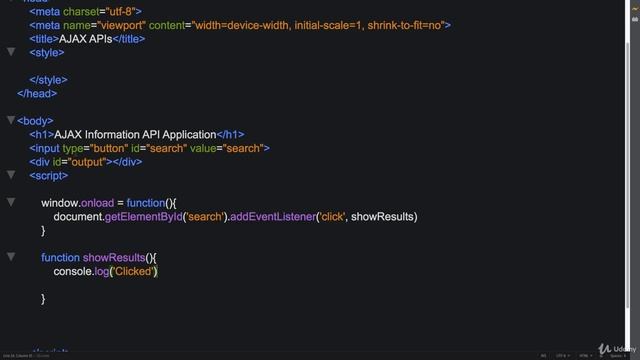Click the opening <title> tag

[44, 39]
